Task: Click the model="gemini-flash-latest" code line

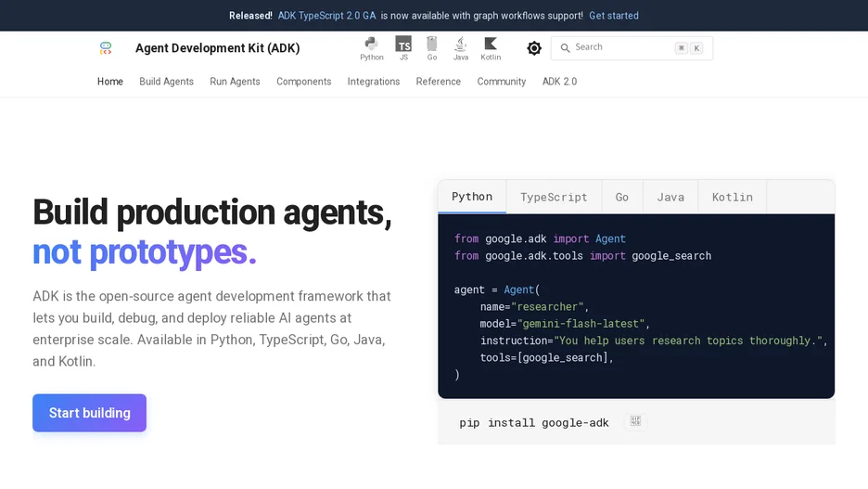Action: click(x=565, y=324)
